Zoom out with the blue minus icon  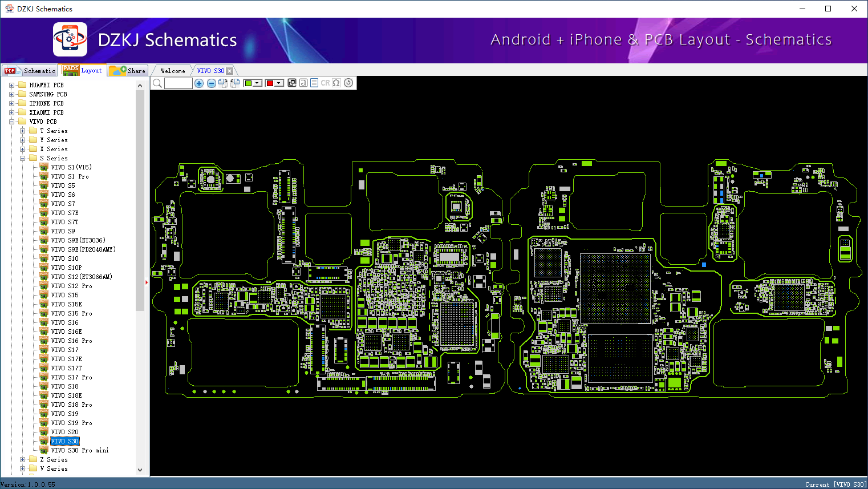pos(212,83)
